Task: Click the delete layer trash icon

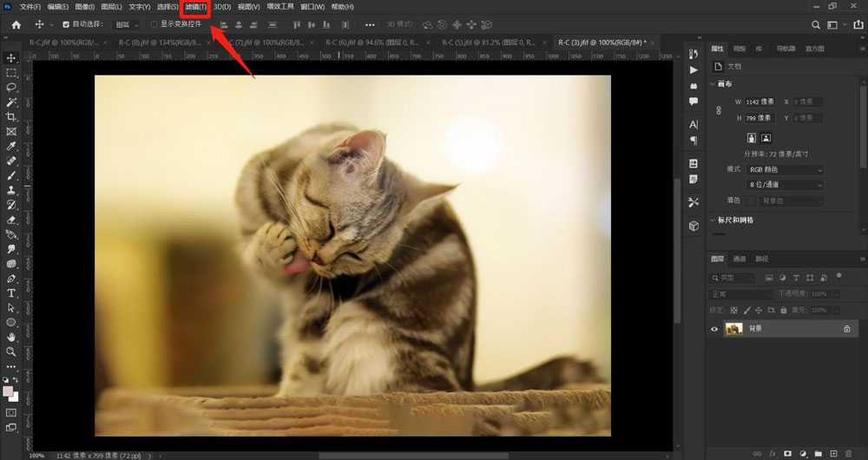Action: [x=848, y=453]
